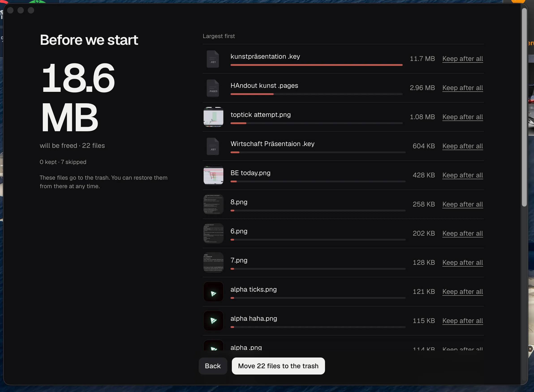Click the Wirtschaft Präsentaion .key file icon
The width and height of the screenshot is (534, 392).
click(x=213, y=146)
